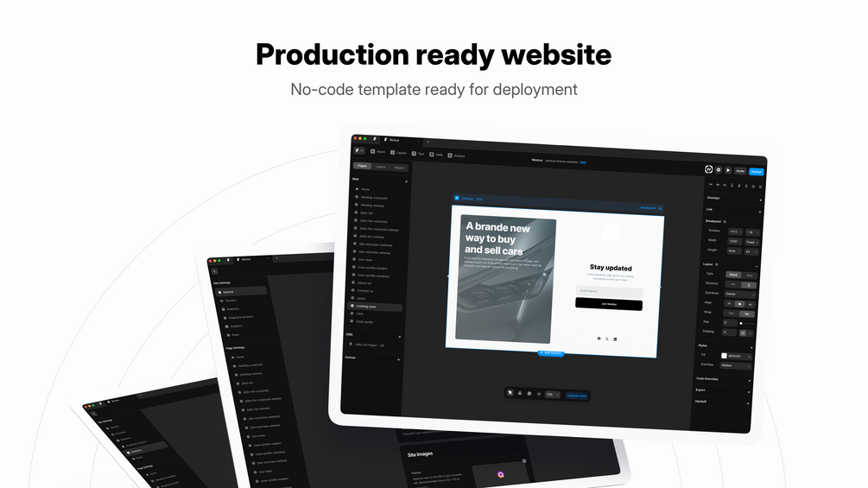Set Wrap to No
This screenshot has height=488, width=868.
(x=747, y=314)
